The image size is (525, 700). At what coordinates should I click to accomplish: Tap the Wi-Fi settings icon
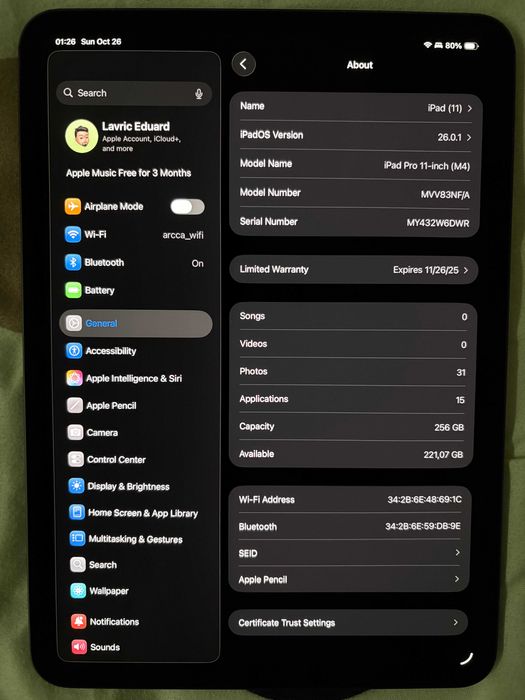(73, 234)
